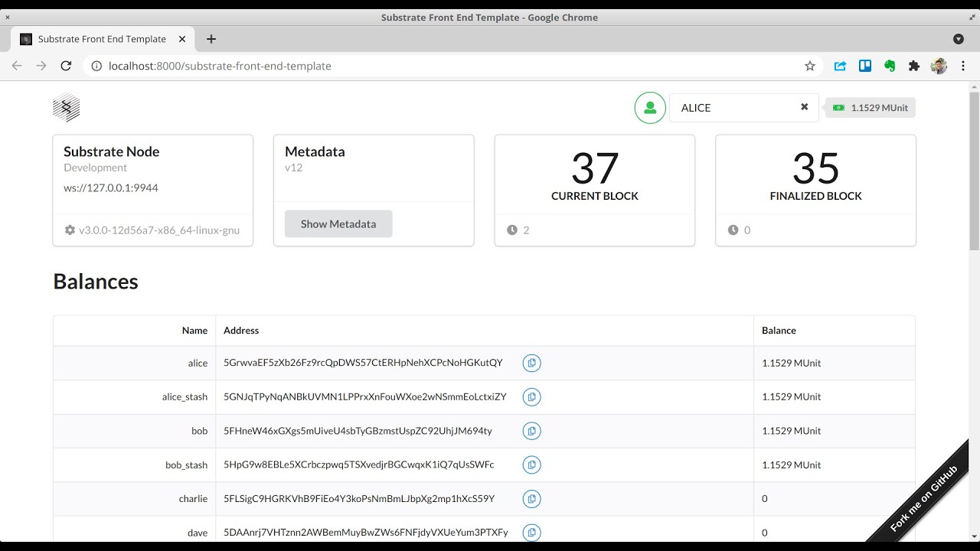Copy dave's address with the clipboard icon
The image size is (980, 551).
point(532,532)
